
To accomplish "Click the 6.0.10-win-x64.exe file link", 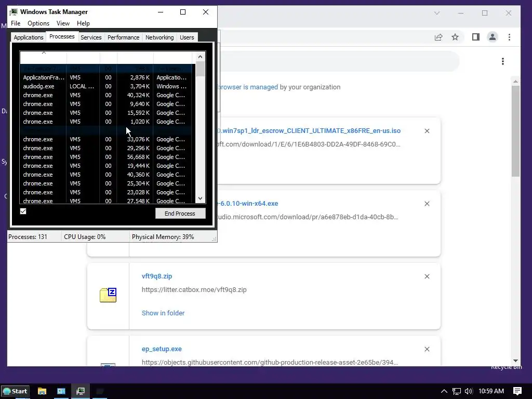I will [x=248, y=204].
